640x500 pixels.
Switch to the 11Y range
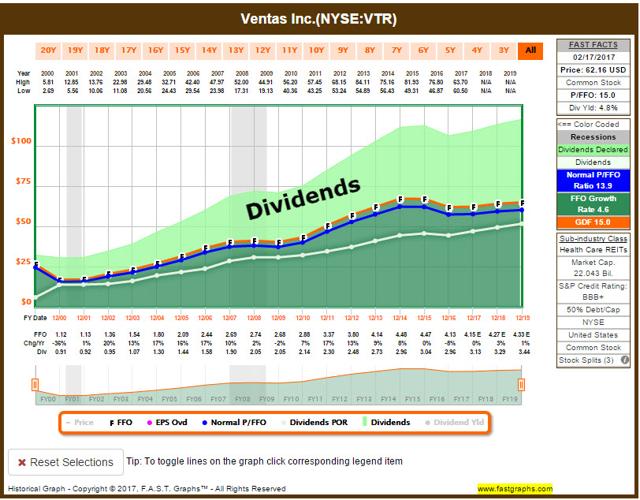[289, 51]
